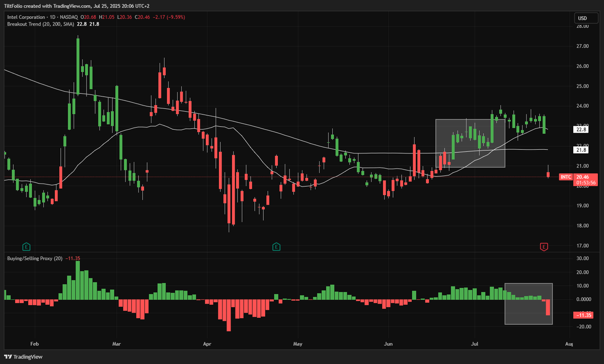This screenshot has height=364, width=604.
Task: Click 28.00 on the price axis
Action: click(583, 26)
